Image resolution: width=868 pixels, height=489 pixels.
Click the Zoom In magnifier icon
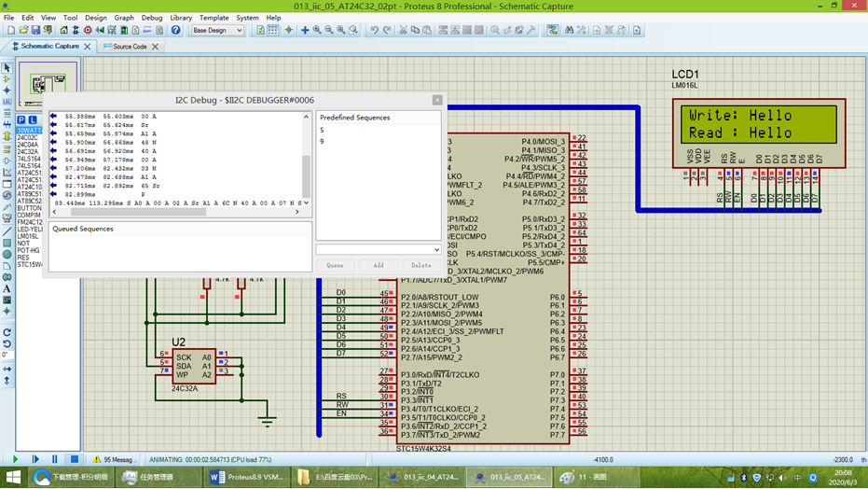click(317, 31)
